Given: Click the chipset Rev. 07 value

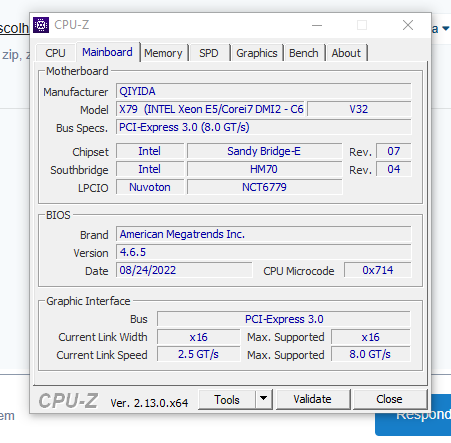Looking at the screenshot, I should [x=393, y=151].
